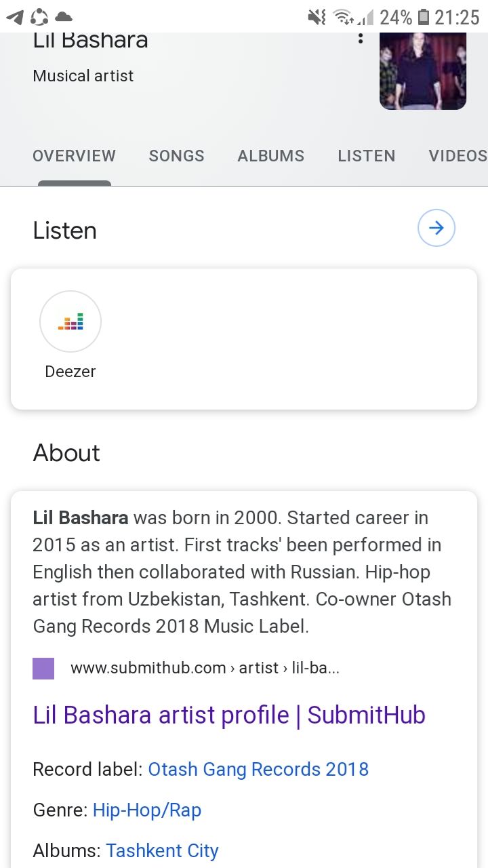Tap the battery status icon
The height and width of the screenshot is (868, 488).
click(x=424, y=17)
